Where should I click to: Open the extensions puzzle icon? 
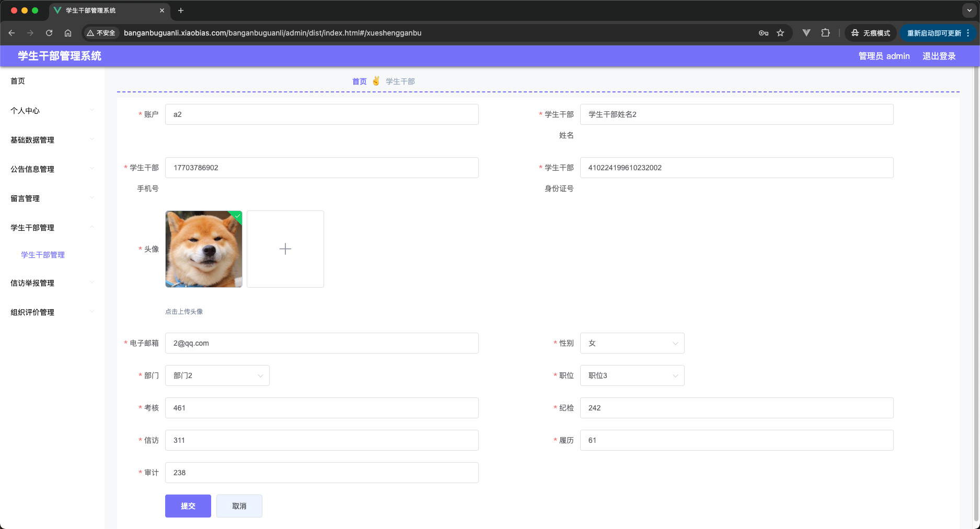point(825,33)
